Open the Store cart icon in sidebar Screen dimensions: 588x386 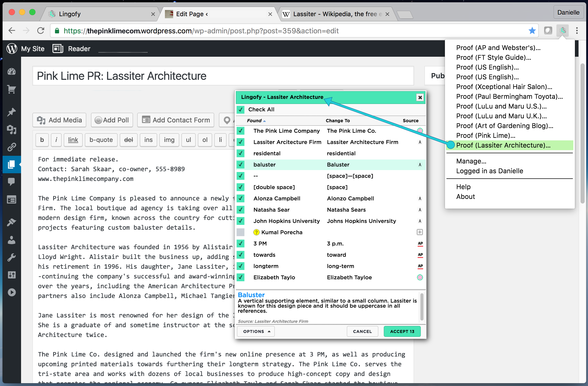12,89
